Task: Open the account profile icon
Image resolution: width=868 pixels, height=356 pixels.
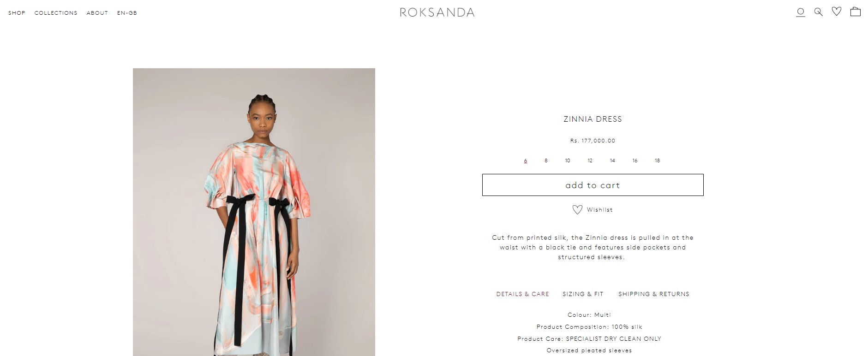Action: [x=801, y=12]
